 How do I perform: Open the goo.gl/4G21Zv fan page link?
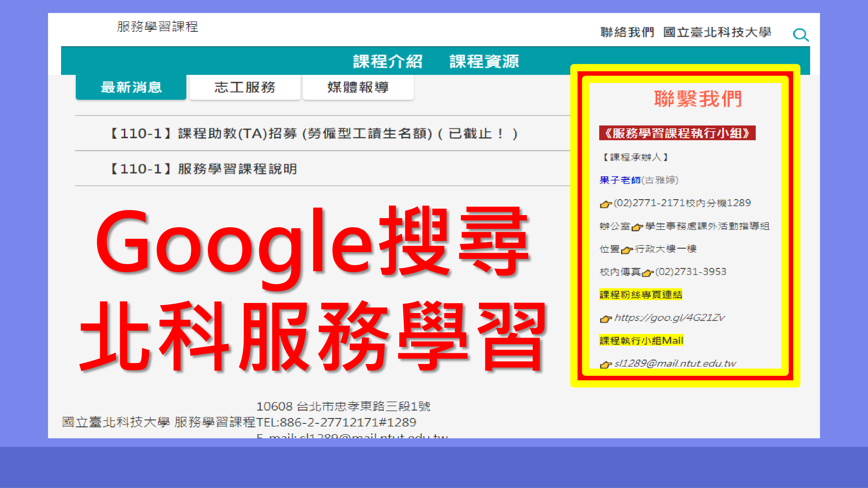(x=670, y=318)
